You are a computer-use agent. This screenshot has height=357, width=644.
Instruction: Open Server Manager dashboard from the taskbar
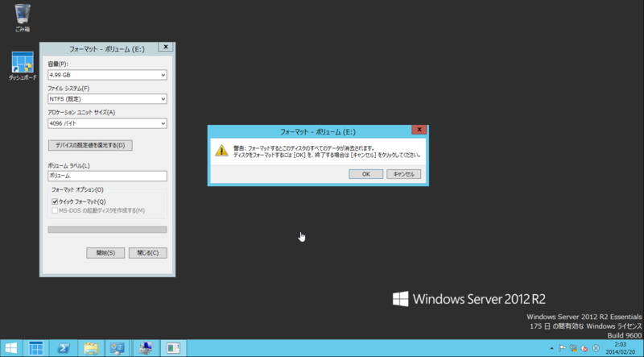pyautogui.click(x=35, y=348)
